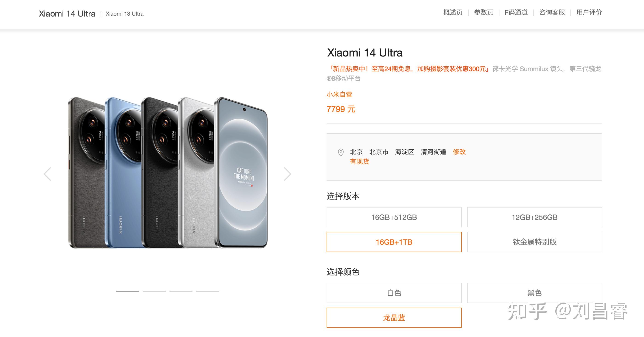
Task: Click the previous image carousel arrow
Action: pyautogui.click(x=48, y=174)
